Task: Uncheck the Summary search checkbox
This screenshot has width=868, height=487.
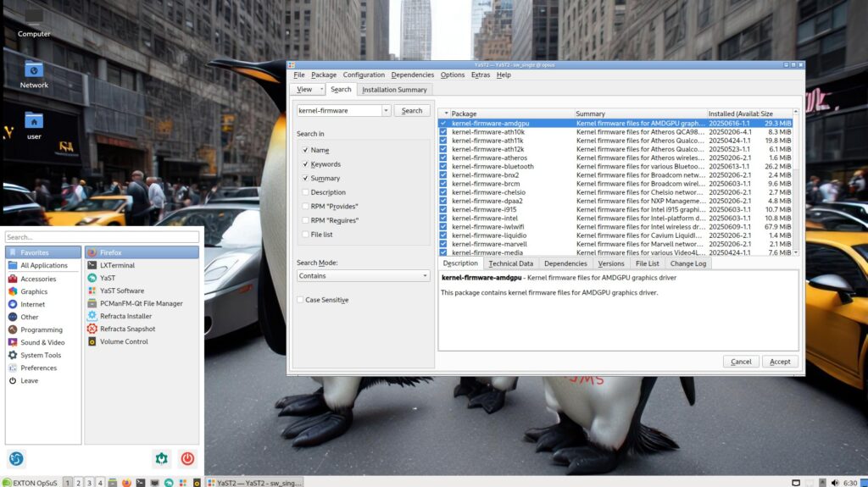Action: [305, 178]
